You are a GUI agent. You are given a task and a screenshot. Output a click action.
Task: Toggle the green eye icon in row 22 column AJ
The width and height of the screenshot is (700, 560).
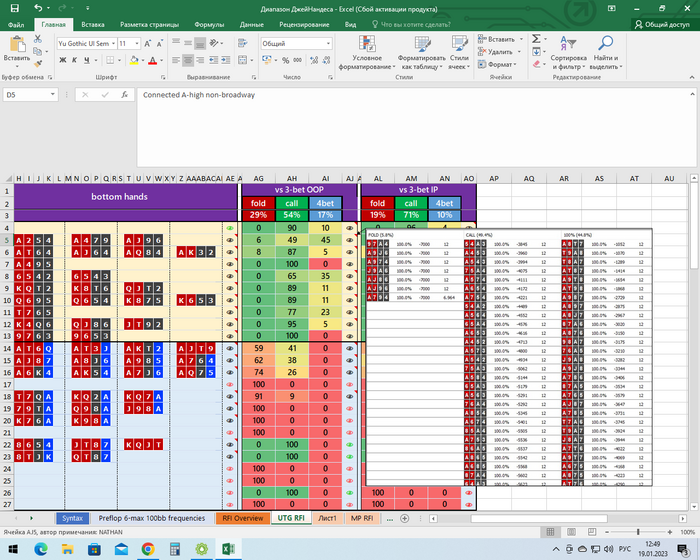(x=350, y=445)
